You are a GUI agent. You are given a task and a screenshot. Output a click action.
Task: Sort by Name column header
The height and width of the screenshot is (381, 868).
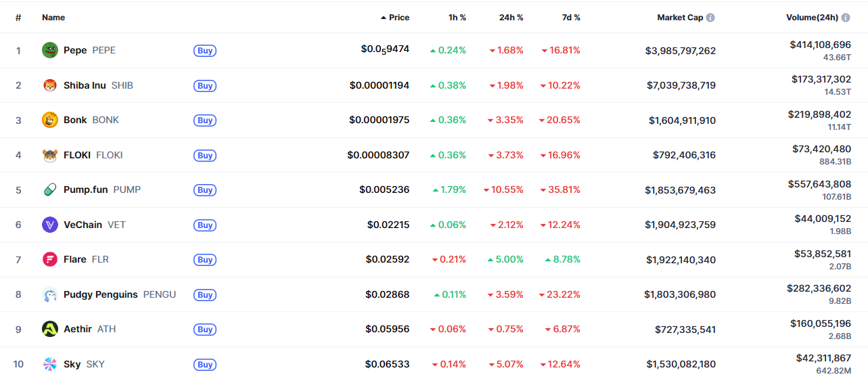[x=53, y=18]
